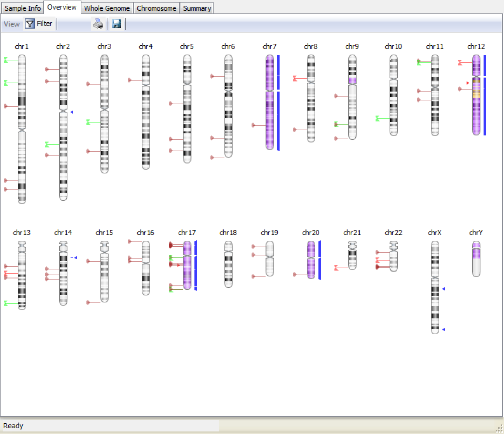The width and height of the screenshot is (504, 434).
Task: Click the save floppy disk icon
Action: [116, 24]
